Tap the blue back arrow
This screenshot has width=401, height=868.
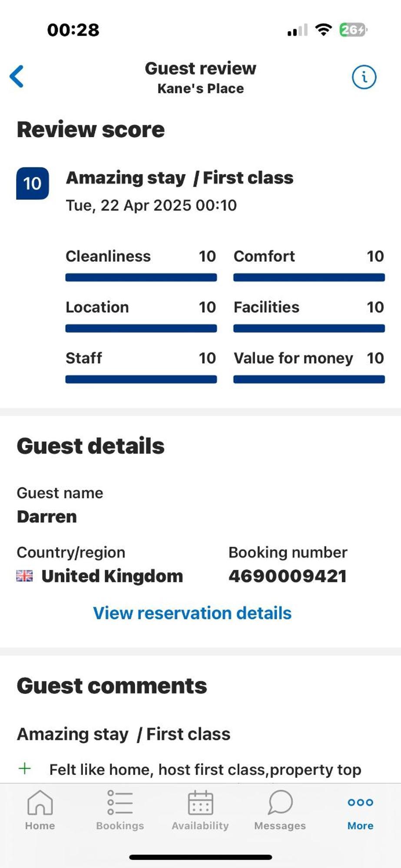pyautogui.click(x=17, y=76)
